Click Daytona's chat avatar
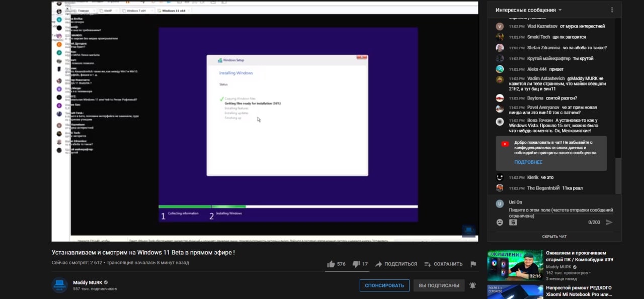 click(x=500, y=98)
